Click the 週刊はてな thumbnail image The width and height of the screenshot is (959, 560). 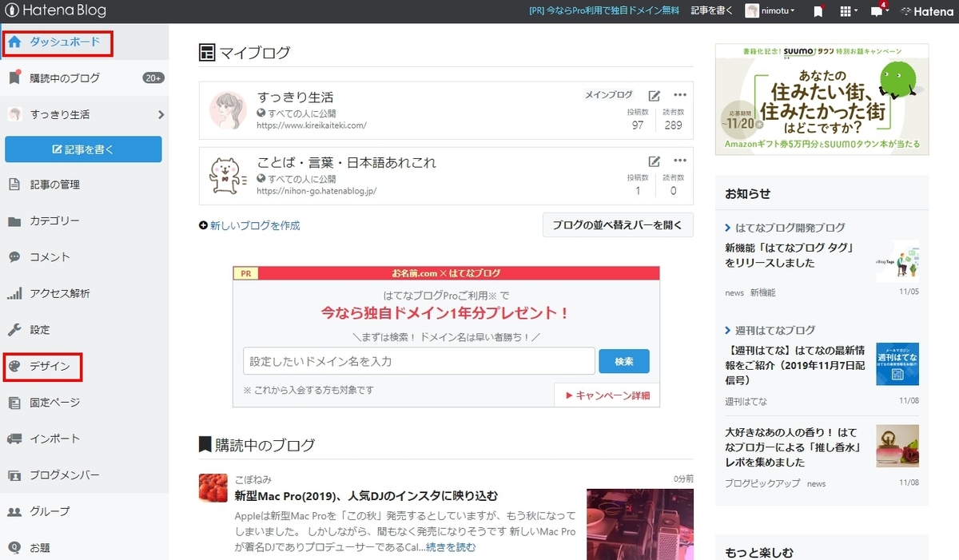click(897, 364)
